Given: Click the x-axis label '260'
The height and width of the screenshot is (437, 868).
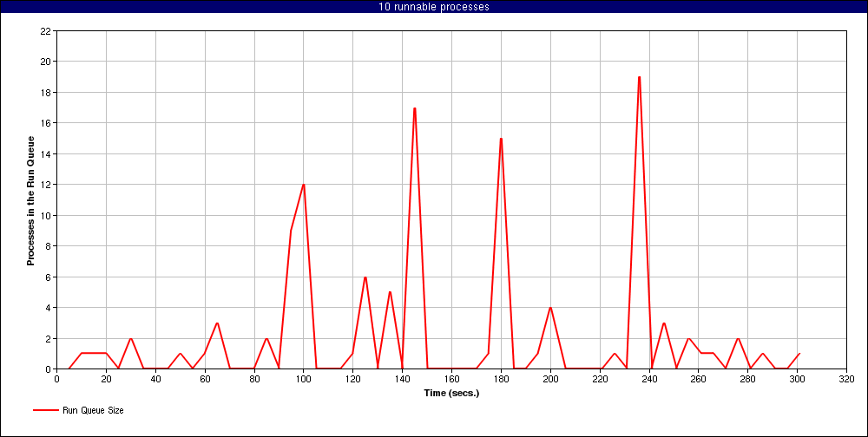Looking at the screenshot, I should (x=699, y=379).
